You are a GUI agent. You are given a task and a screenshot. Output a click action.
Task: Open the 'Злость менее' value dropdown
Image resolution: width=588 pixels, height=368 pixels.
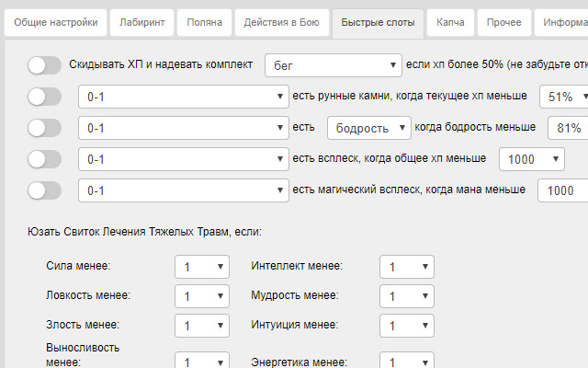[202, 326]
